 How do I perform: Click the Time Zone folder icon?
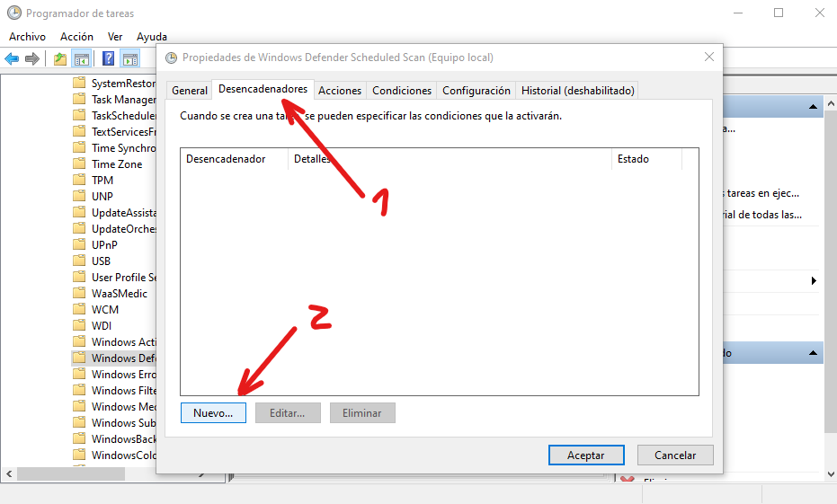79,164
